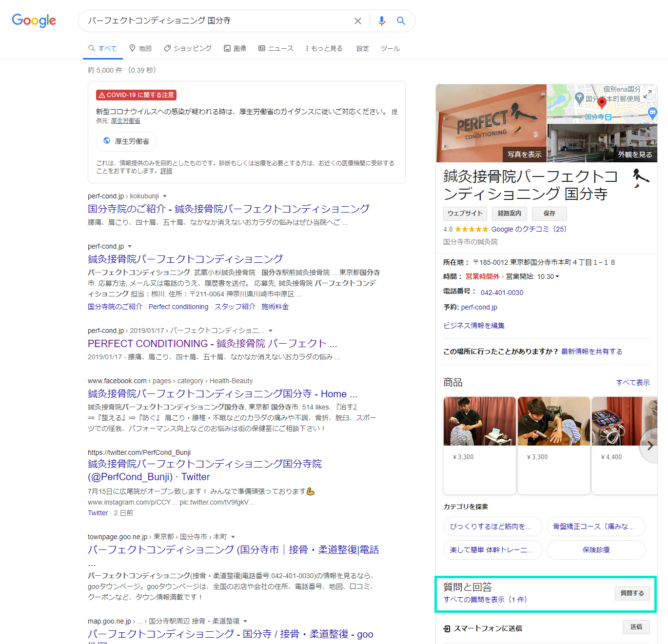The height and width of the screenshot is (644, 668).
Task: Click the ウェブサイト button
Action: (x=465, y=214)
